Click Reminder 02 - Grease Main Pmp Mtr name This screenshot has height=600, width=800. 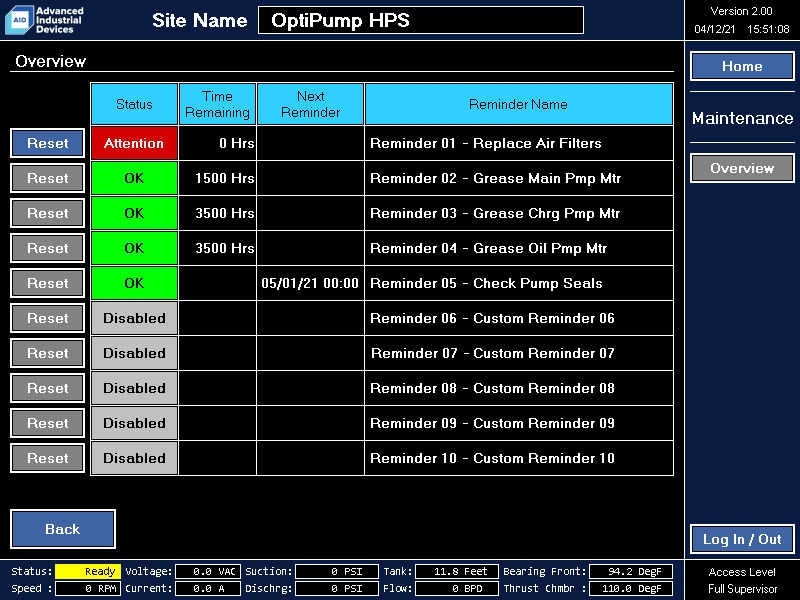coord(519,178)
